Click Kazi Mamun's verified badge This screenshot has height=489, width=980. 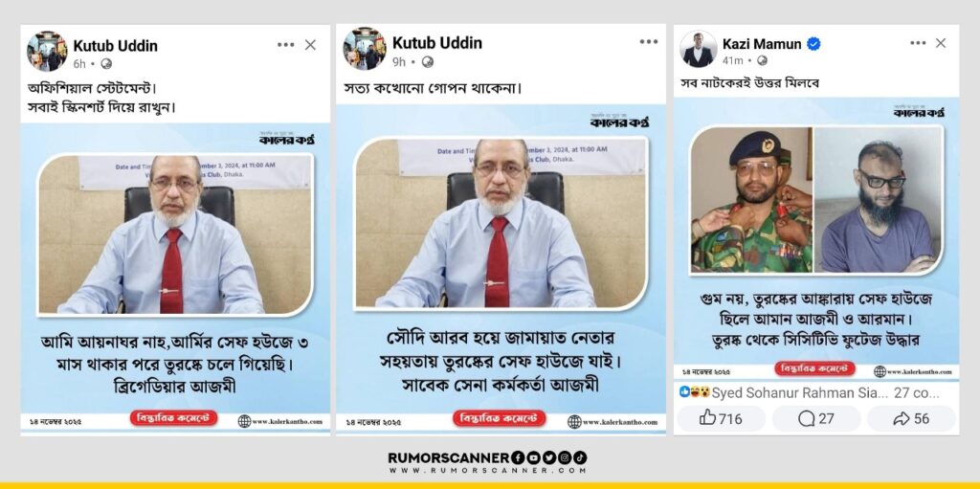813,44
